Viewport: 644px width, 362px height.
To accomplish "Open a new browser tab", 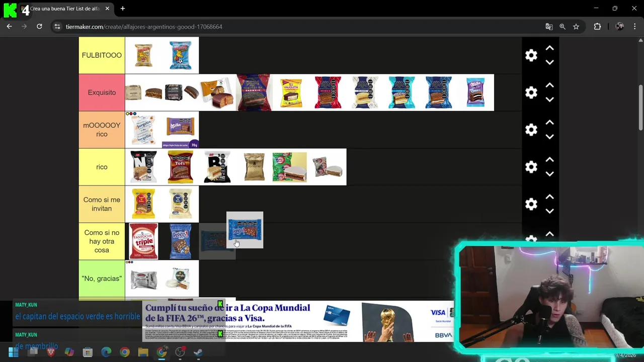I will pos(123,9).
